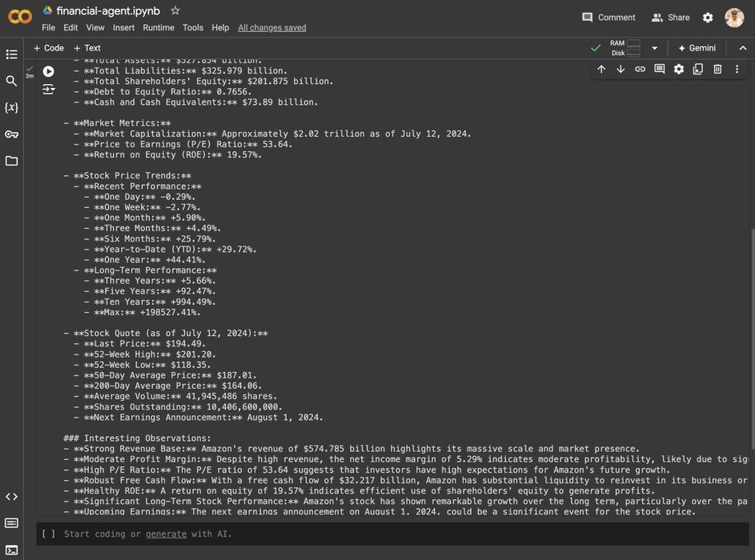Mirror the cell in a tab
Screen dimensions: 755x560
(x=697, y=70)
